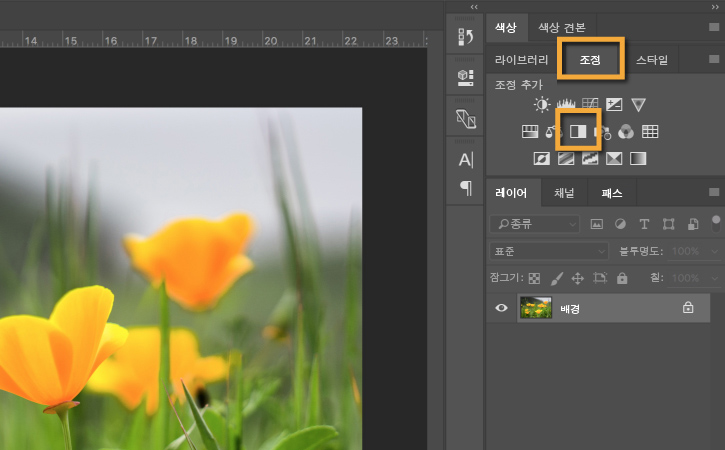Open the 불투명도 opacity dropdown arrow
Screen dimensions: 725x450
pyautogui.click(x=714, y=251)
